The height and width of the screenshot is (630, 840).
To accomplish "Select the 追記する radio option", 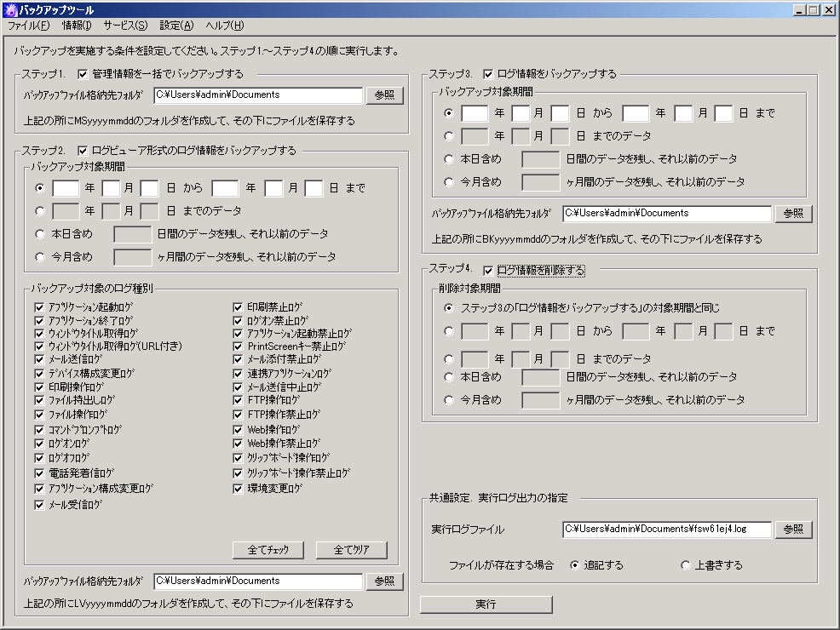I will click(574, 565).
